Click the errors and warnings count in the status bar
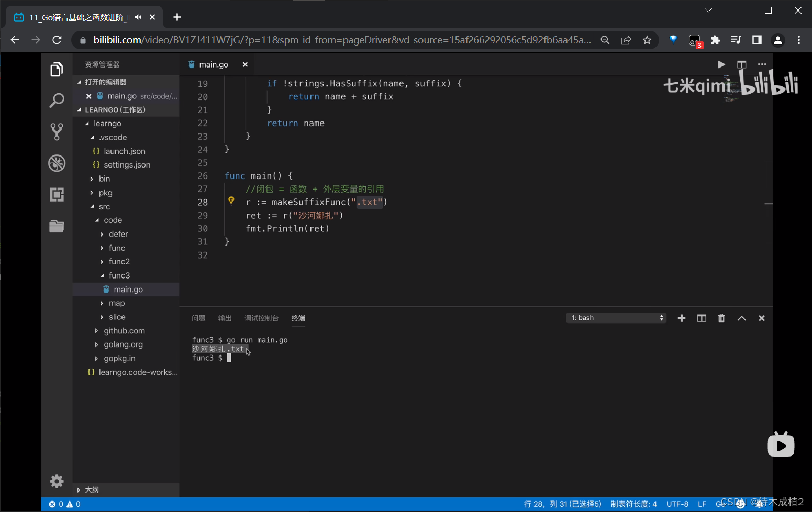The image size is (812, 512). (65, 504)
